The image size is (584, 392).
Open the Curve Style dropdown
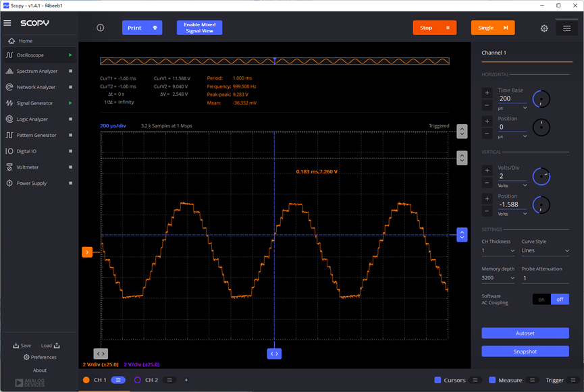[x=545, y=250]
